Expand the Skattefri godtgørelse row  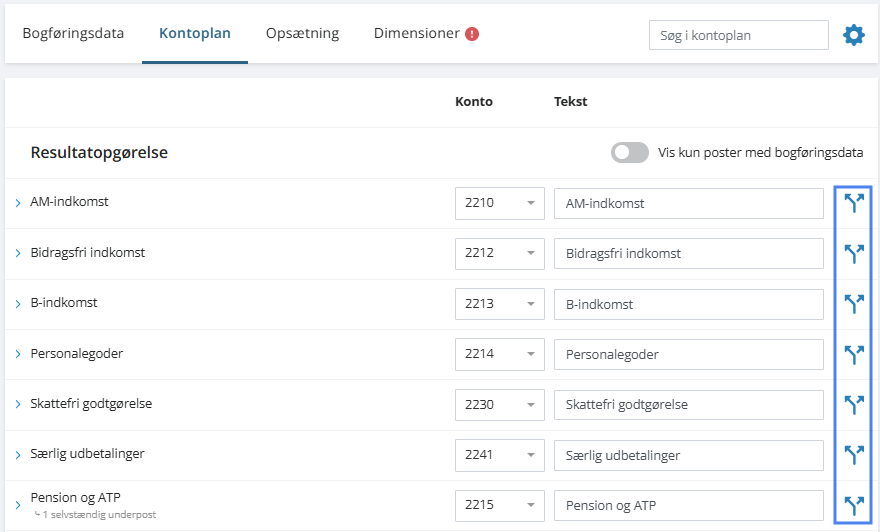pos(18,404)
